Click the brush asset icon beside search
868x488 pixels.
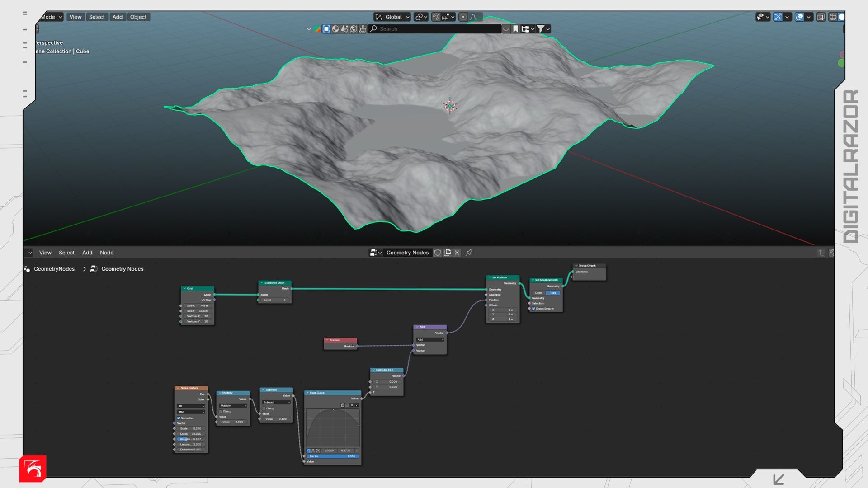pos(363,29)
